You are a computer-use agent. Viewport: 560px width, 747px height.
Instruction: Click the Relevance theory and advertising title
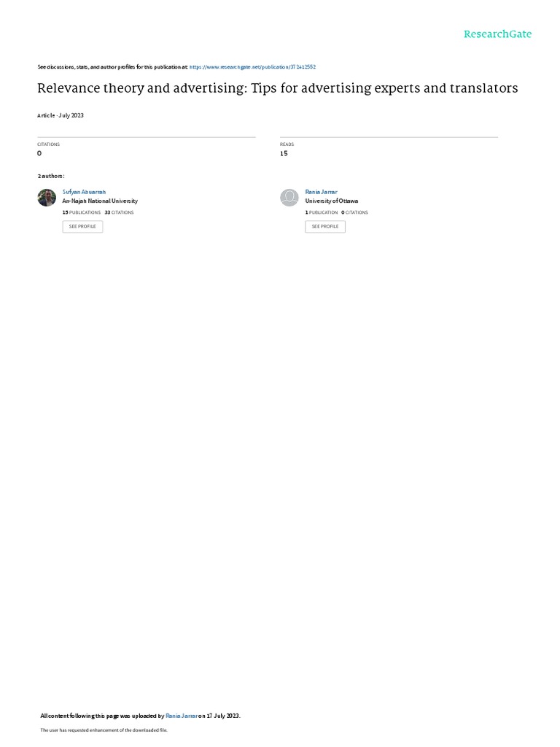click(278, 88)
